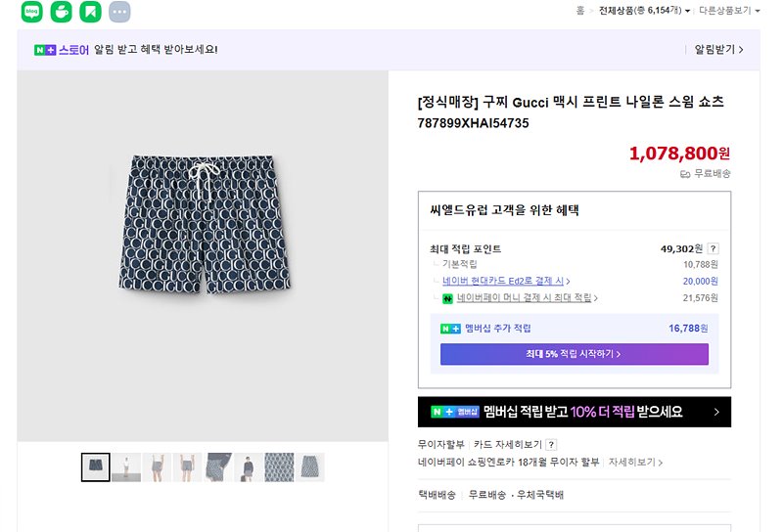
Task: Open 알림받기 arrow link
Action: (718, 50)
